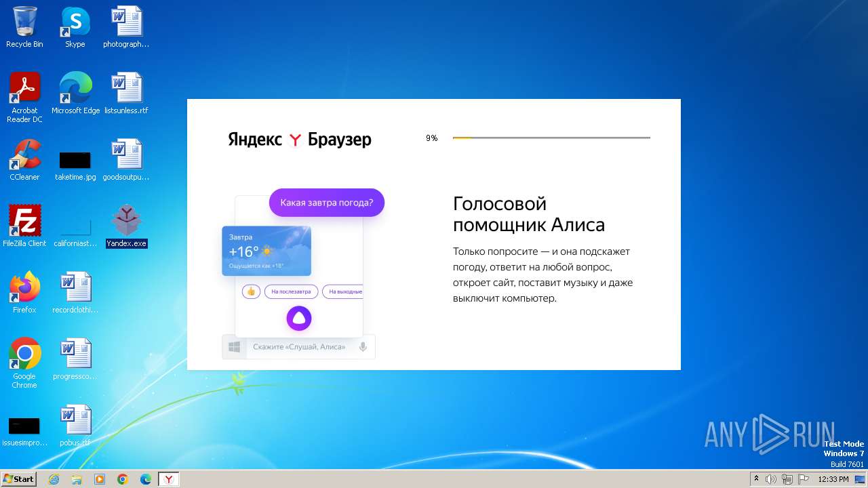Open Action Center flag icon
Screen dimensions: 868x488
click(804, 479)
